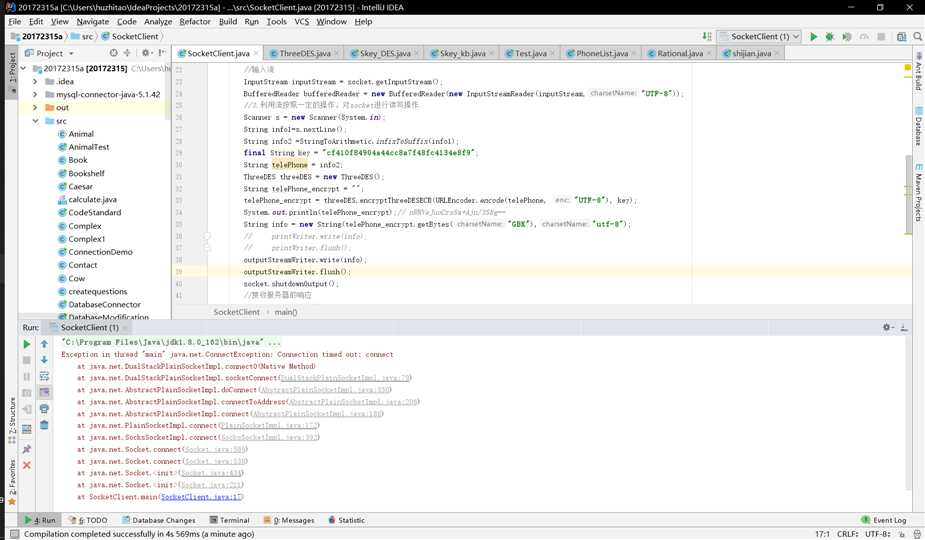
Task: Clear all Run console output trash icon
Action: tap(44, 425)
